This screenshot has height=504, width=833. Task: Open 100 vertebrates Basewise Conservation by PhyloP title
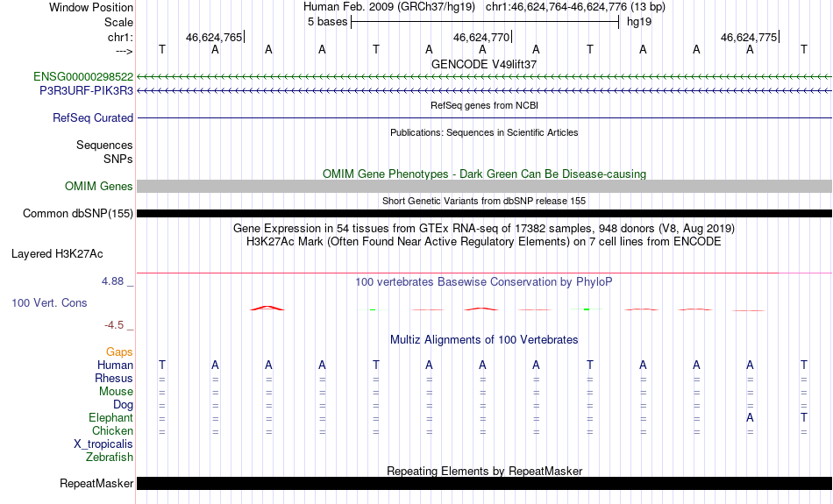[484, 281]
